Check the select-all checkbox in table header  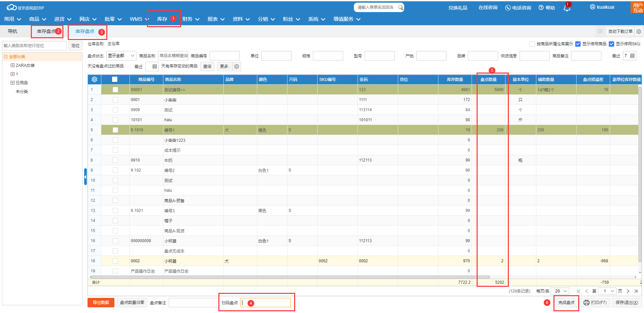tap(115, 80)
